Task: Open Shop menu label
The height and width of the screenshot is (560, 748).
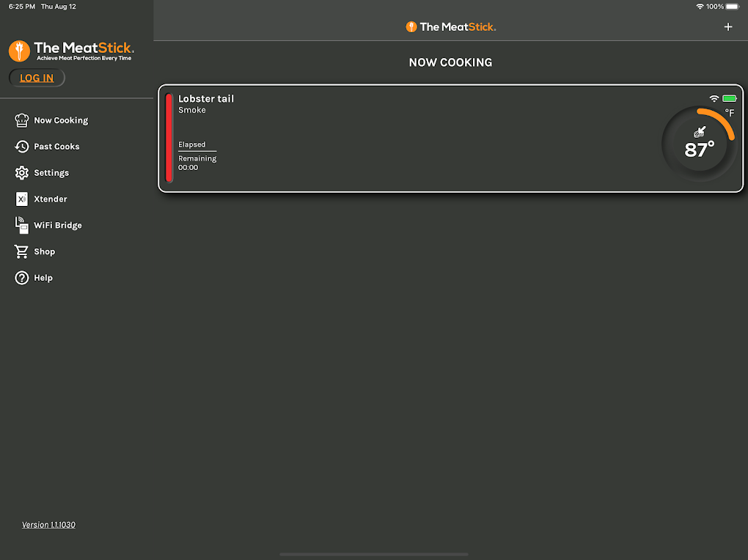Action: point(44,251)
